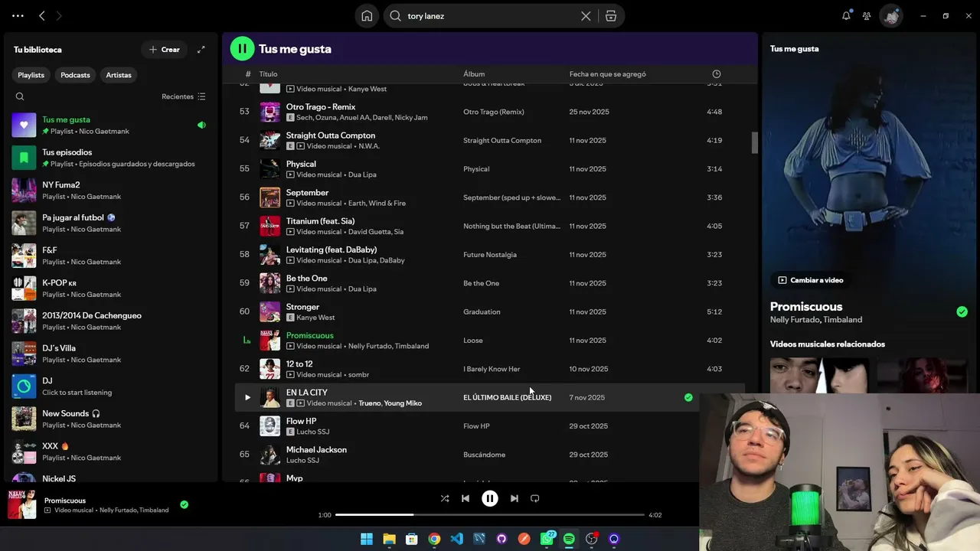Open the user profile avatar menu
The height and width of the screenshot is (551, 980).
[x=890, y=15]
